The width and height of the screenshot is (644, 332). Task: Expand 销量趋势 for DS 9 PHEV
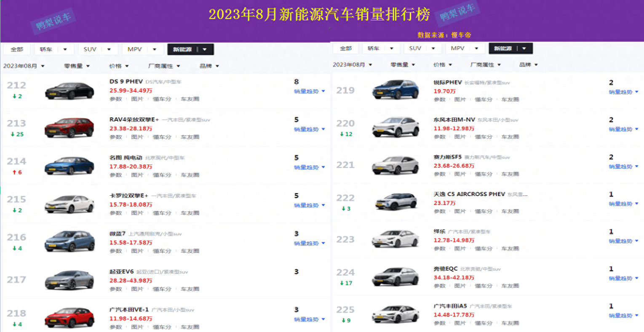(x=309, y=91)
